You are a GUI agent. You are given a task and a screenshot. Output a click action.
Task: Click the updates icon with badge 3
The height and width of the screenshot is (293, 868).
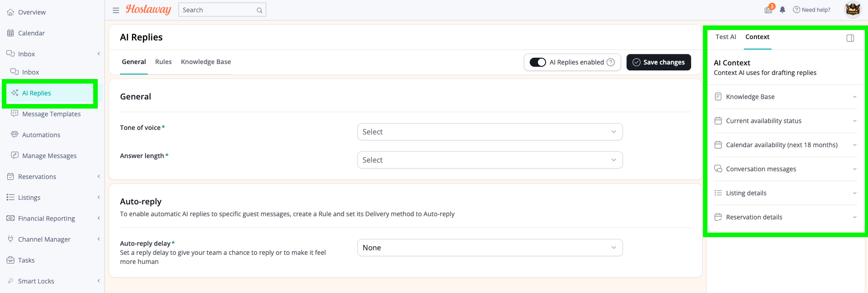click(x=769, y=9)
